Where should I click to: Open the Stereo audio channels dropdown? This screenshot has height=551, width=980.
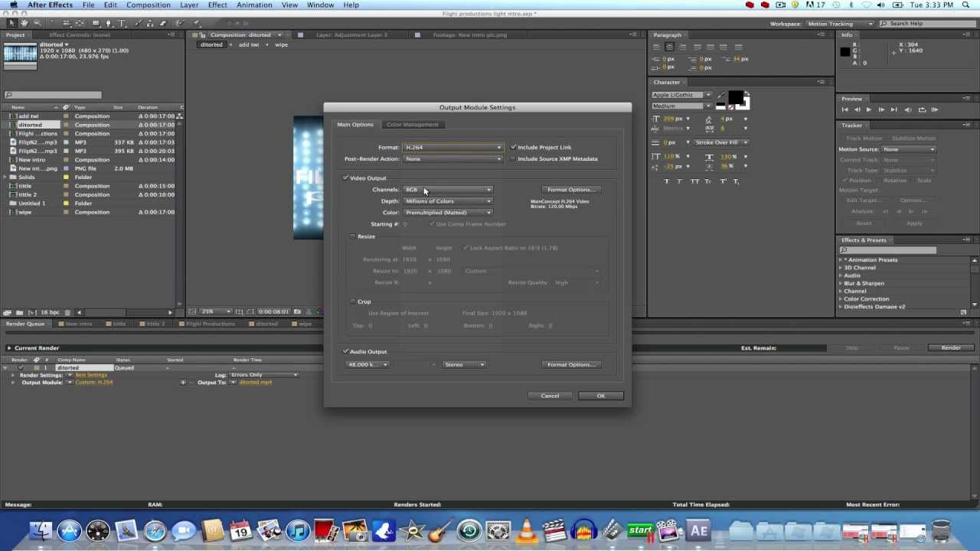(x=465, y=365)
